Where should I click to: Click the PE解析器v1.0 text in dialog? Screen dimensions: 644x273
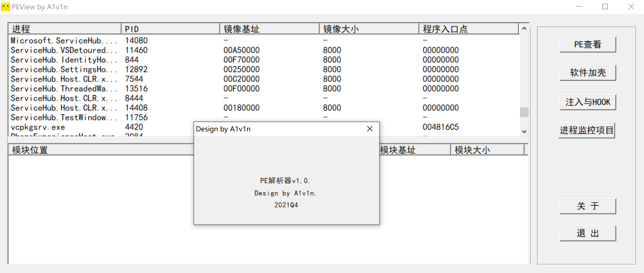click(285, 181)
